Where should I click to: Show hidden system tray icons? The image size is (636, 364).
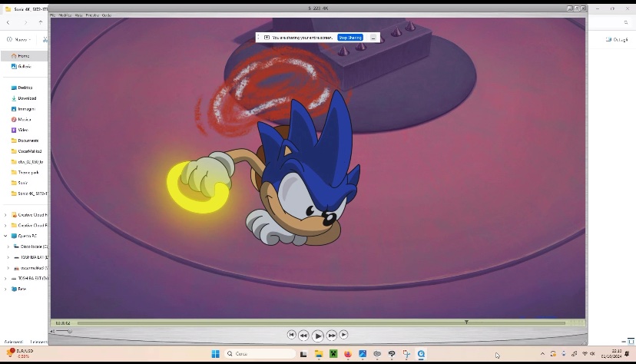pyautogui.click(x=542, y=354)
